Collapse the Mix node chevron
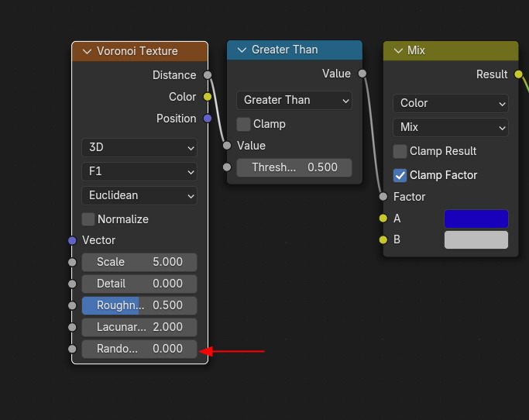 [398, 50]
